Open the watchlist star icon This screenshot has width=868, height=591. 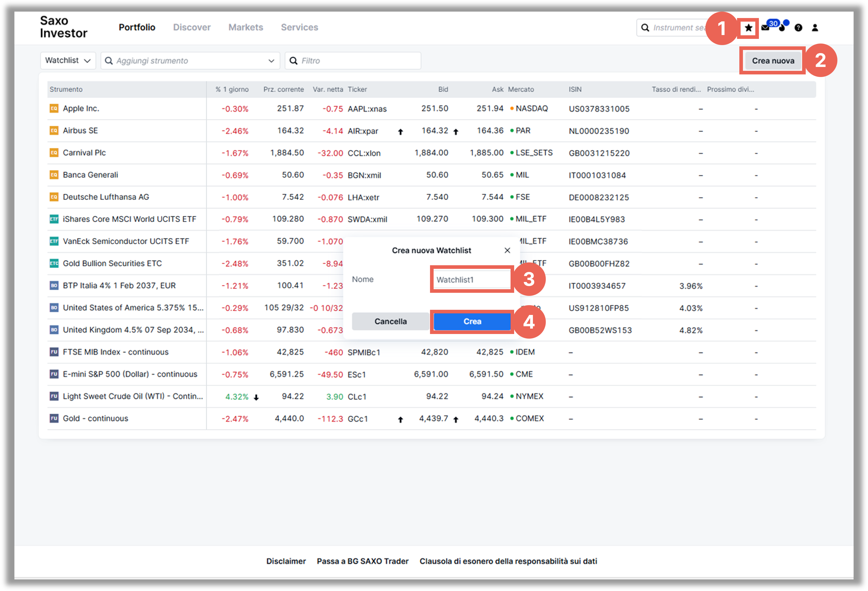tap(748, 28)
